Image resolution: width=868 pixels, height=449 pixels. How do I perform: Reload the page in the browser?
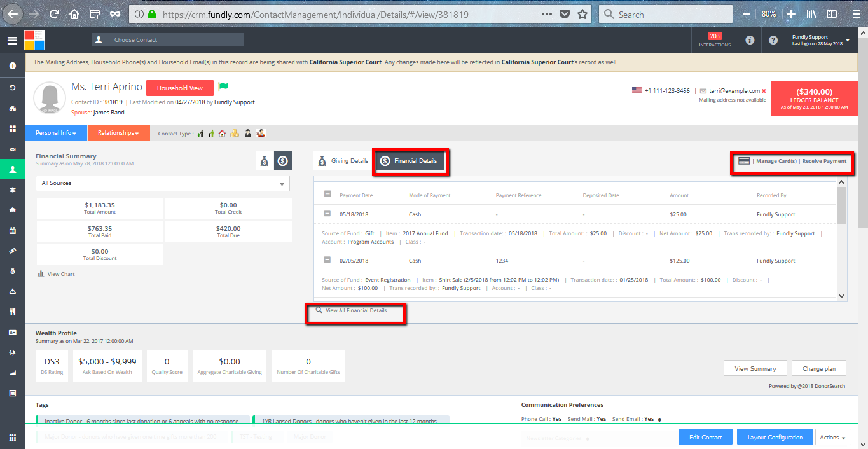54,14
